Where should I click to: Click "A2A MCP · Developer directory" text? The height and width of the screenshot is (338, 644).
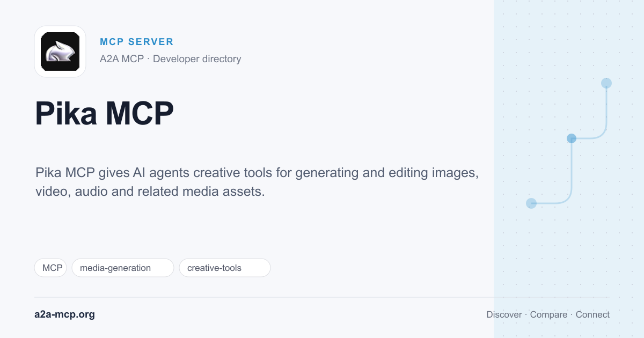click(171, 59)
